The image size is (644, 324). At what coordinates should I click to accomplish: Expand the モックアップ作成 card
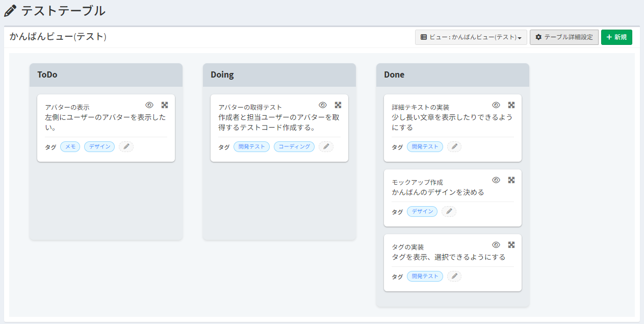pos(511,180)
